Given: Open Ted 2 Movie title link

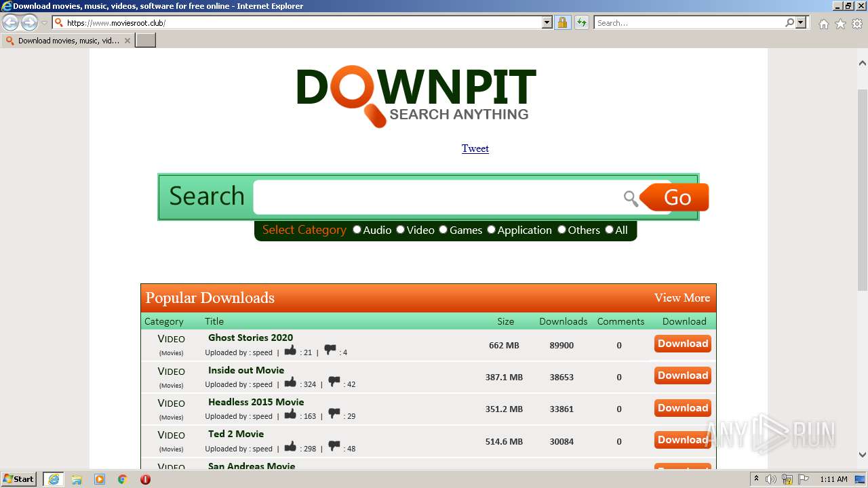Looking at the screenshot, I should coord(236,434).
